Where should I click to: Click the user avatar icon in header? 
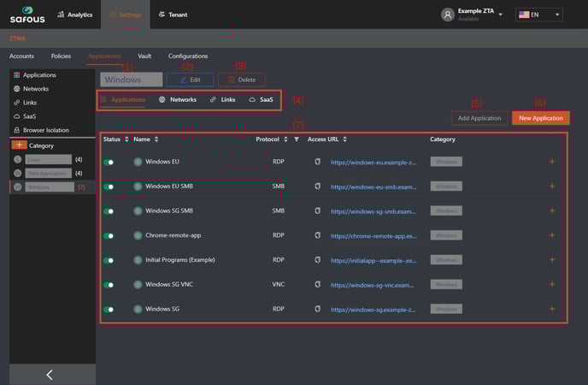pos(447,15)
